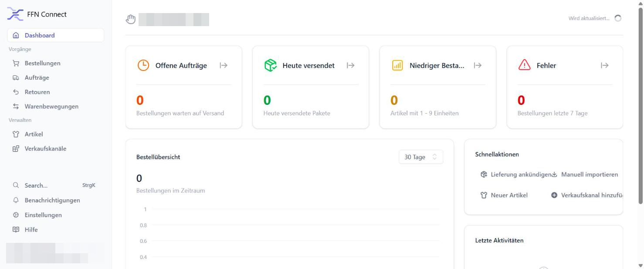Open Warenbewegungen in the sidebar
This screenshot has width=644, height=269.
pos(56,106)
